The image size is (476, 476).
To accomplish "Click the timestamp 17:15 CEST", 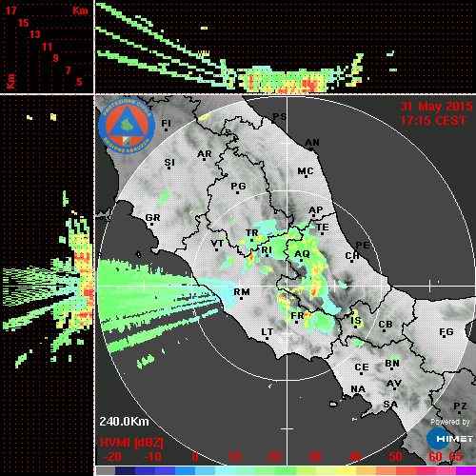I will [433, 121].
